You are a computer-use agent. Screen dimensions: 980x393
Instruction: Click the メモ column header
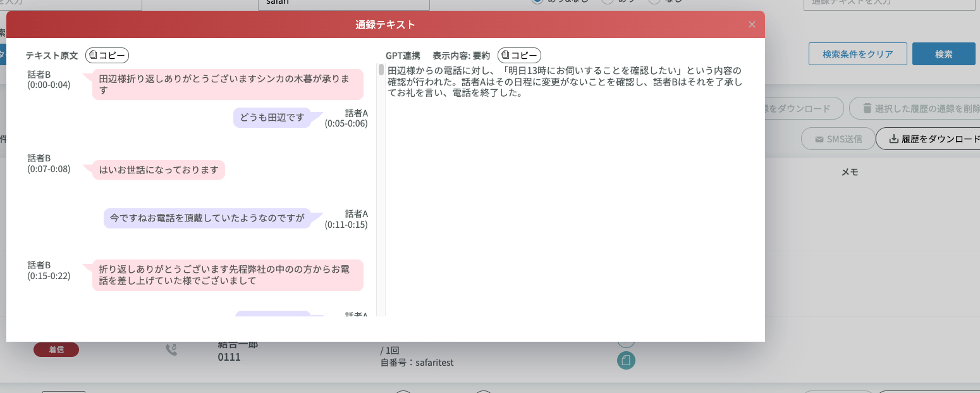point(848,172)
